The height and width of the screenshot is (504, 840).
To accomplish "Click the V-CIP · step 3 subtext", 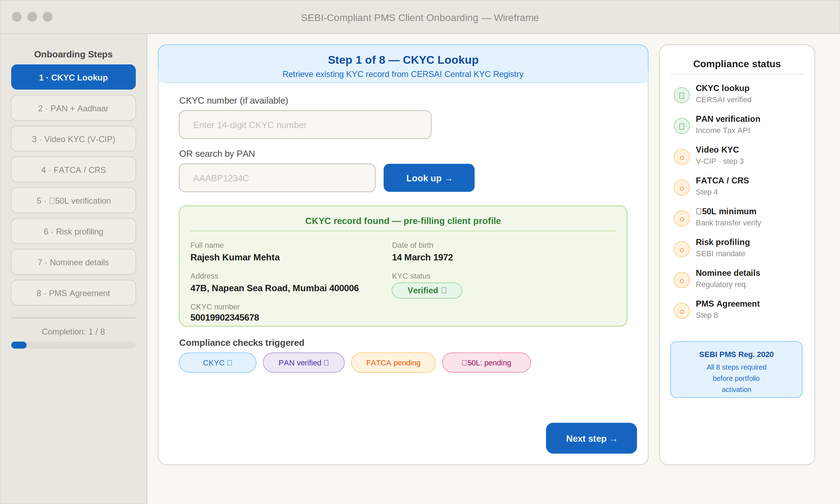I will [x=720, y=161].
